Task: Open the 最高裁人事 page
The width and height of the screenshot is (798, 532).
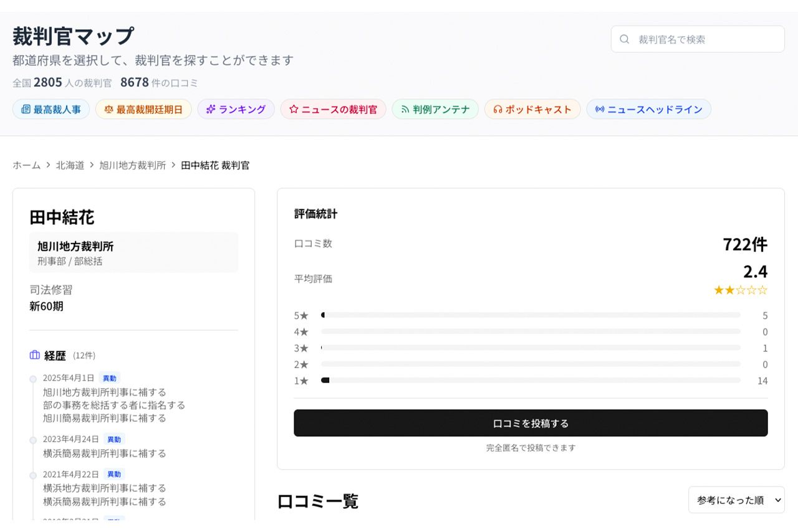Action: (x=51, y=109)
